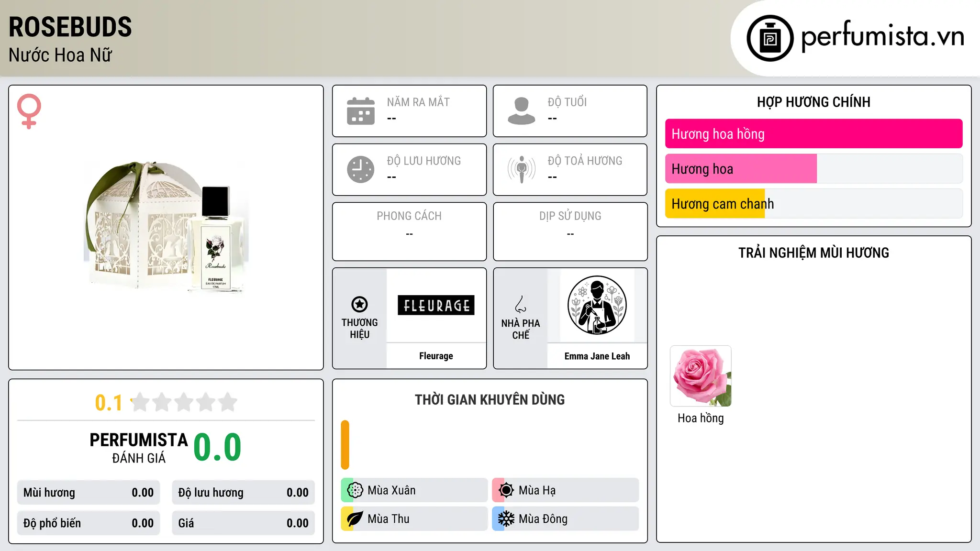This screenshot has width=980, height=551.
Task: Click the star badge icon above Thương Hiệu
Action: (x=359, y=304)
